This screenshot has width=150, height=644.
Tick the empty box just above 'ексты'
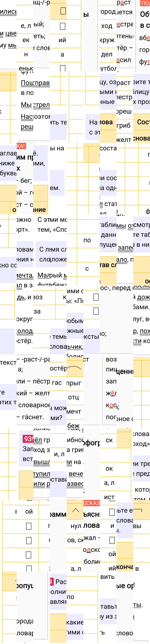coord(96,311)
